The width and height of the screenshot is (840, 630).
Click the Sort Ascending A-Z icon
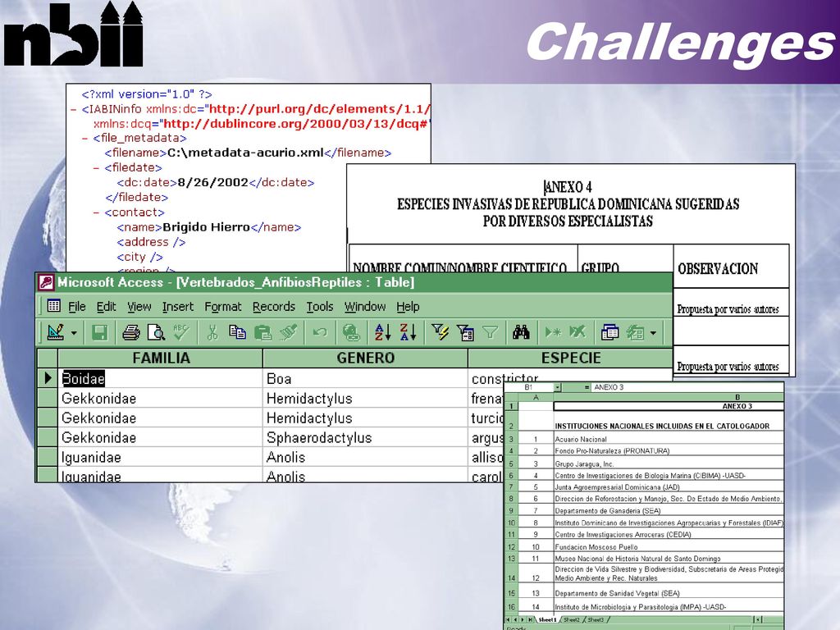382,333
